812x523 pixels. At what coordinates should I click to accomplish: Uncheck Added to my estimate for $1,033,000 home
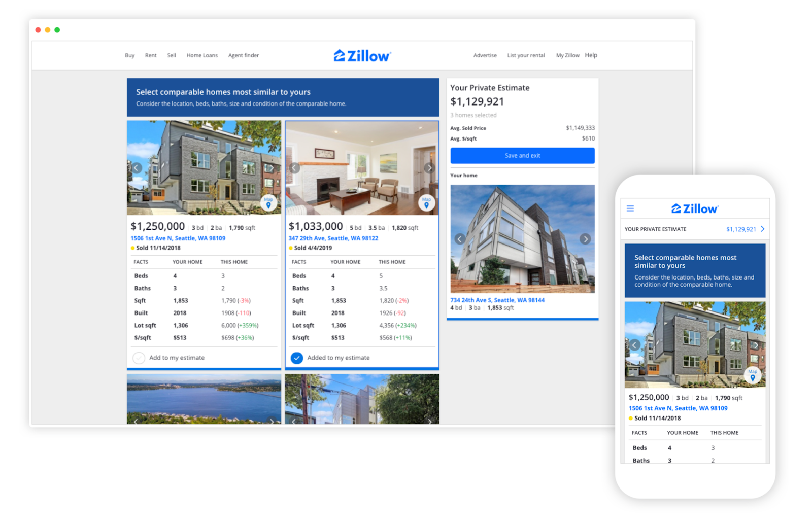(297, 358)
